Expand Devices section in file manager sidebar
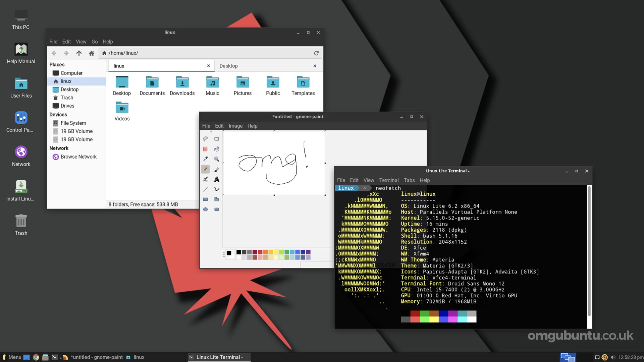 pyautogui.click(x=58, y=115)
